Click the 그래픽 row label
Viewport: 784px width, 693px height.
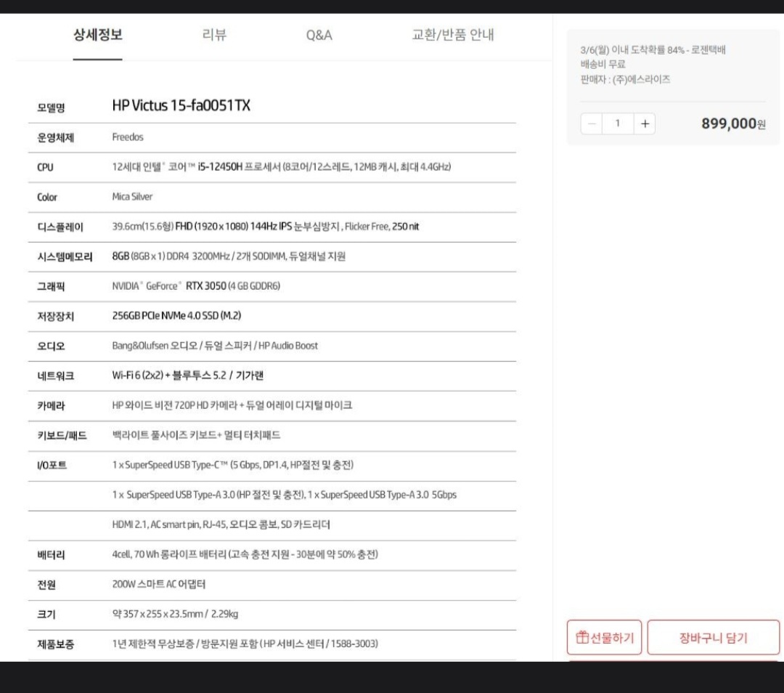pyautogui.click(x=51, y=287)
